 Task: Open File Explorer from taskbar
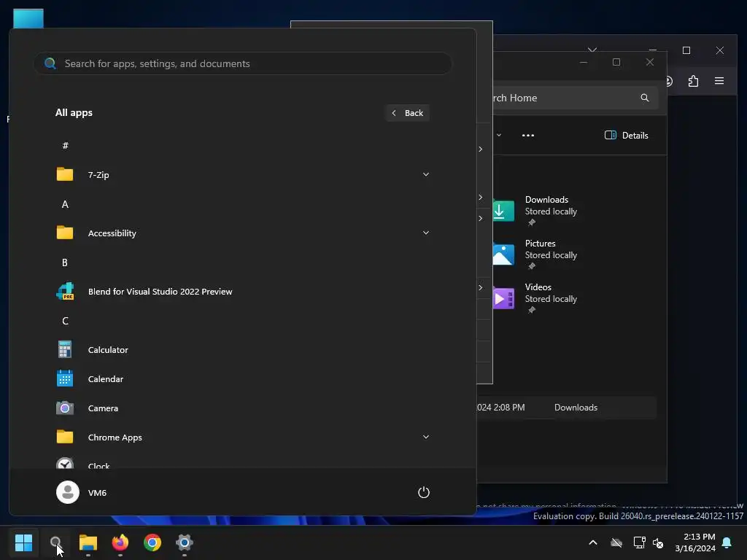click(88, 542)
